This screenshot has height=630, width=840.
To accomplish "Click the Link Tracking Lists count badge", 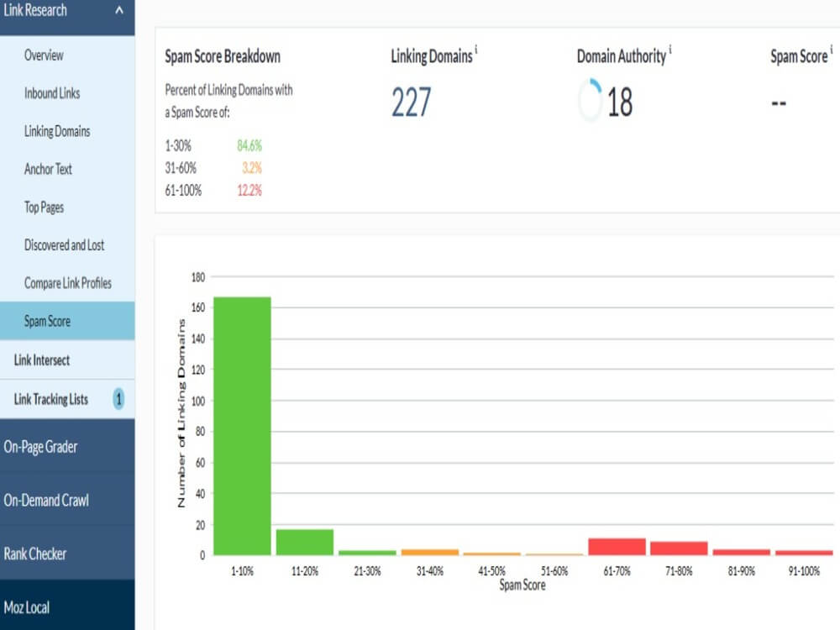I will pyautogui.click(x=118, y=399).
